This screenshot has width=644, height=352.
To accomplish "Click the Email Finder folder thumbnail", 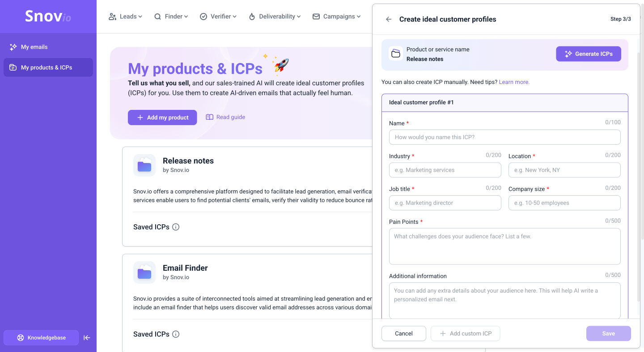I will pos(144,272).
